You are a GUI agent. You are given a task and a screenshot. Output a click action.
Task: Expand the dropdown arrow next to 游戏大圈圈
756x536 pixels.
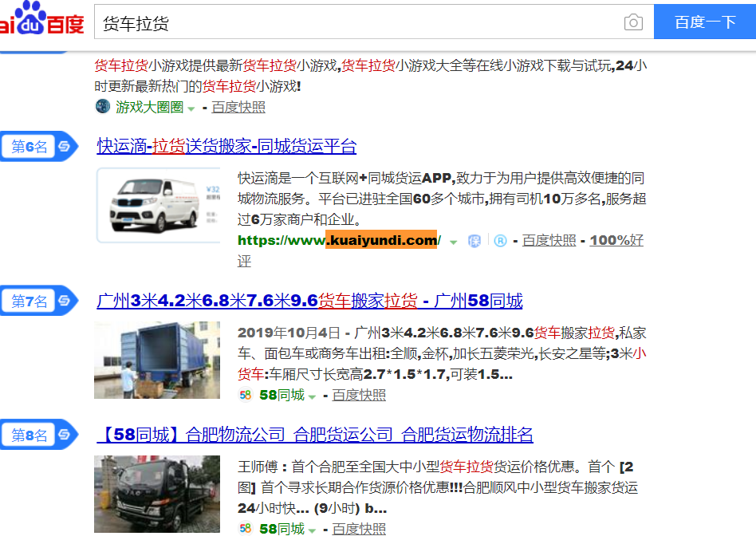click(x=191, y=109)
